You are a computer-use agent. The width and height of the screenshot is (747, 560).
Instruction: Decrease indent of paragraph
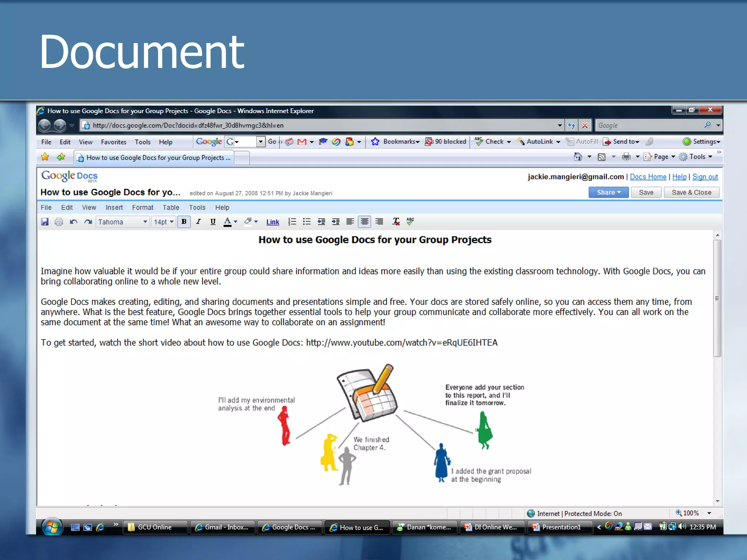coord(321,222)
